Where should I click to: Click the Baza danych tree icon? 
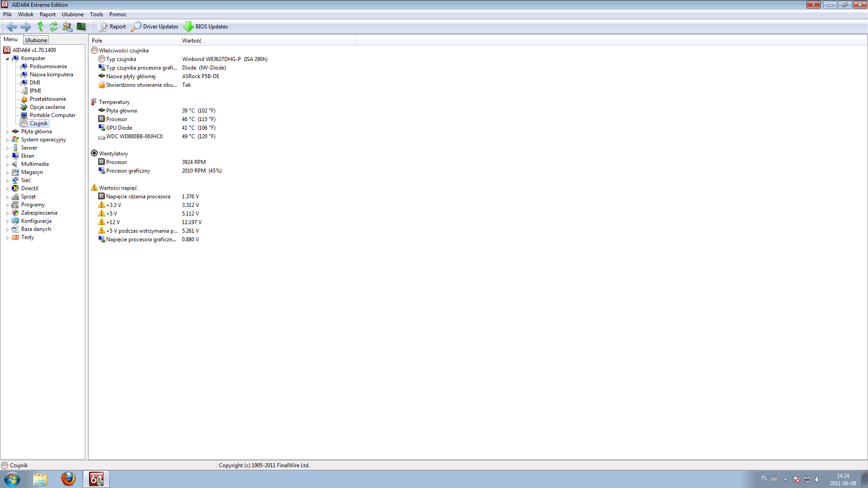click(x=15, y=229)
